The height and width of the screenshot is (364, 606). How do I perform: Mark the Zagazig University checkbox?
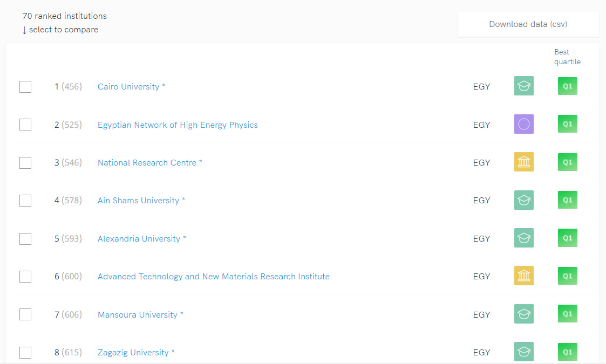25,353
